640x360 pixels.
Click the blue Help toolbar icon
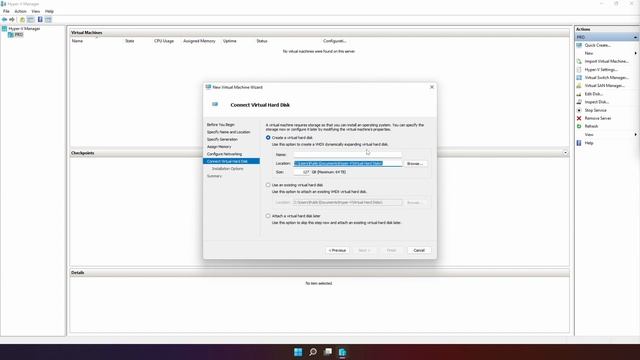40,20
